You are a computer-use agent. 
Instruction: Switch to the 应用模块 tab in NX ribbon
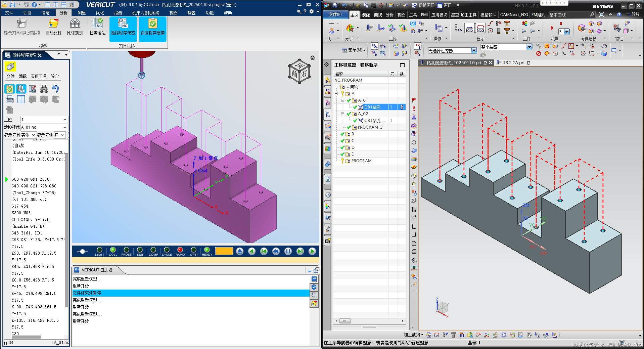coord(439,15)
